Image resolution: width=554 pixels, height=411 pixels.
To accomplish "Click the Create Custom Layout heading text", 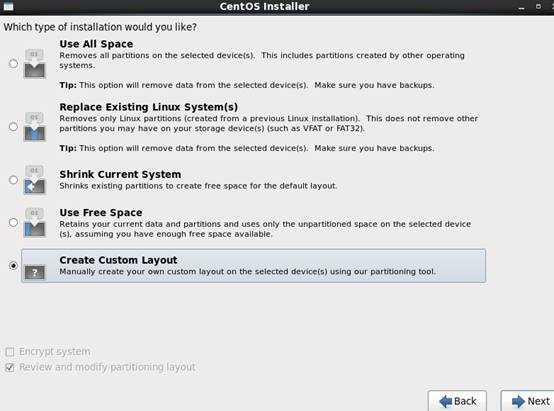I will click(x=118, y=260).
